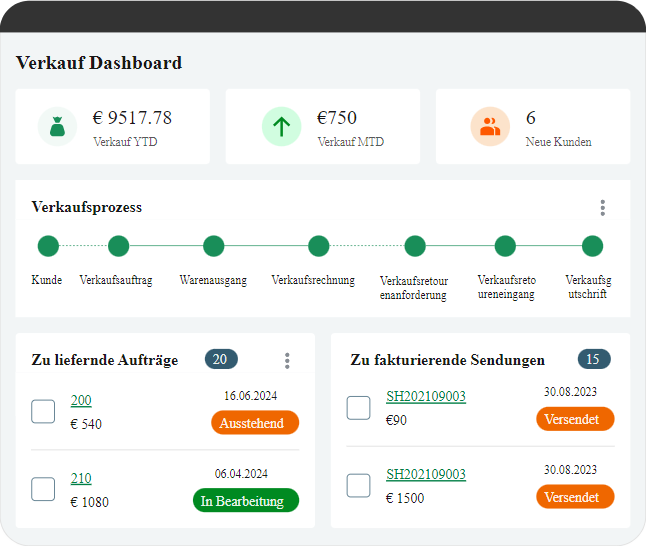Image resolution: width=649 pixels, height=546 pixels.
Task: Open SH202109003 link in the € 1500 row
Action: click(426, 474)
